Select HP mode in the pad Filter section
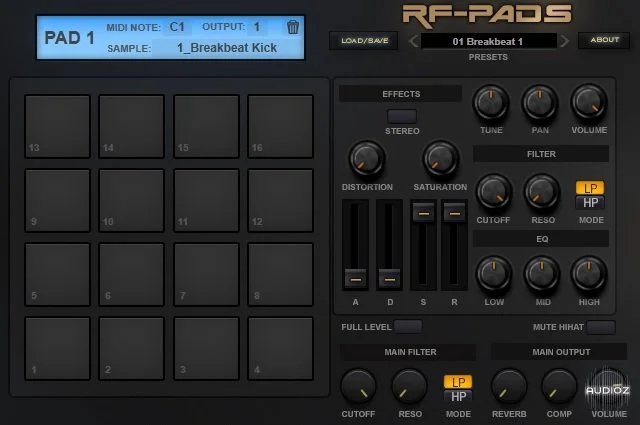Viewport: 640px width, 425px height. pos(590,202)
